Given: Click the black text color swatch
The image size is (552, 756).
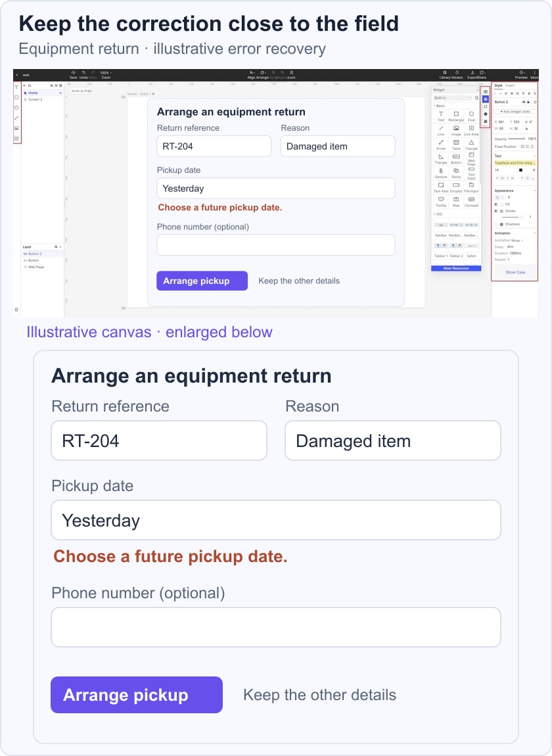Looking at the screenshot, I should 520,170.
